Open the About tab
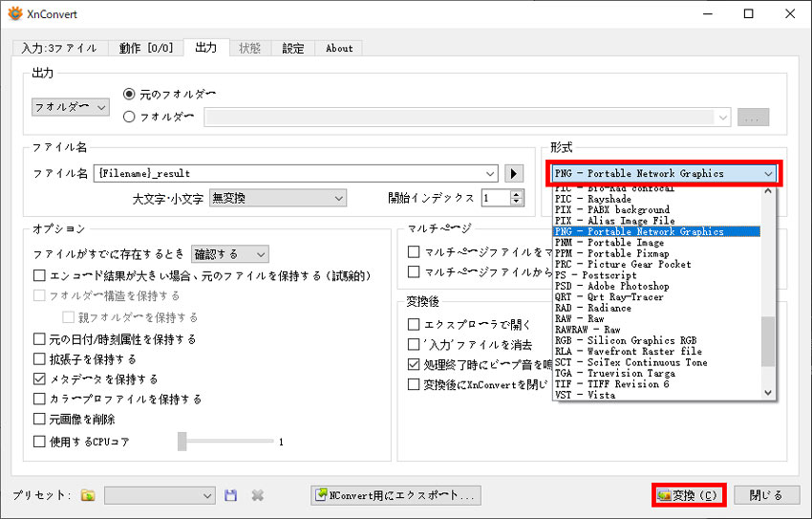This screenshot has width=812, height=519. (x=339, y=48)
